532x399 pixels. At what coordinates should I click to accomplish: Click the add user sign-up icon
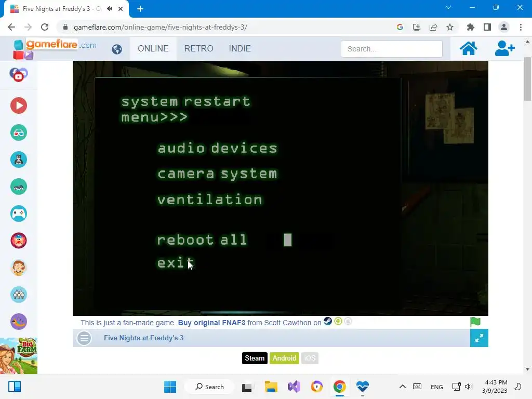click(504, 48)
